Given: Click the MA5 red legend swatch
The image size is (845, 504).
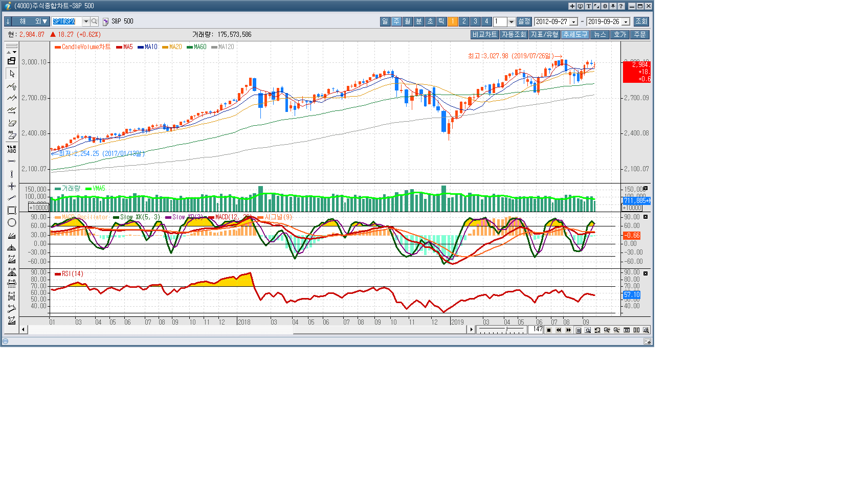Looking at the screenshot, I should (119, 48).
